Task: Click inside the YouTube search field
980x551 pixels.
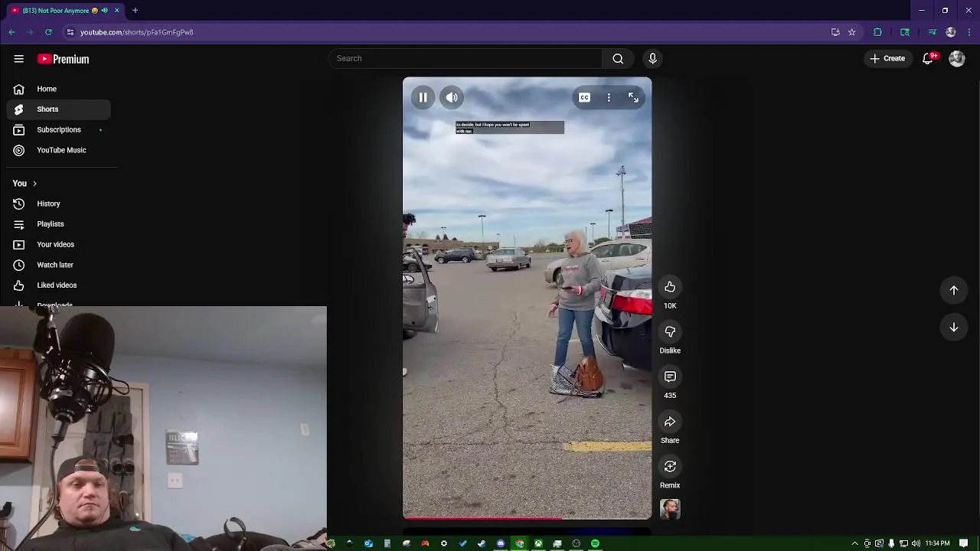Action: coord(465,58)
